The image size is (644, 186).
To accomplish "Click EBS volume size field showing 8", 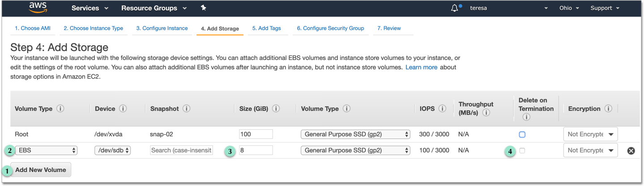I will (x=256, y=150).
